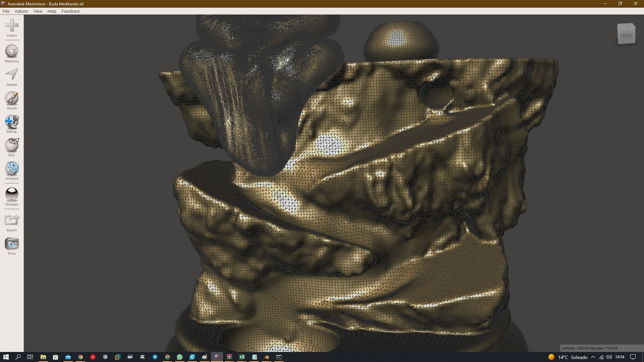Image resolution: width=644 pixels, height=362 pixels.
Task: Expand the hidden system tray icons
Action: (593, 357)
